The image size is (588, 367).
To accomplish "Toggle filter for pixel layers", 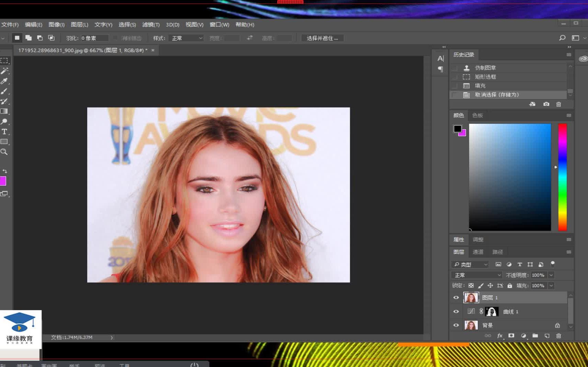I will (x=498, y=264).
